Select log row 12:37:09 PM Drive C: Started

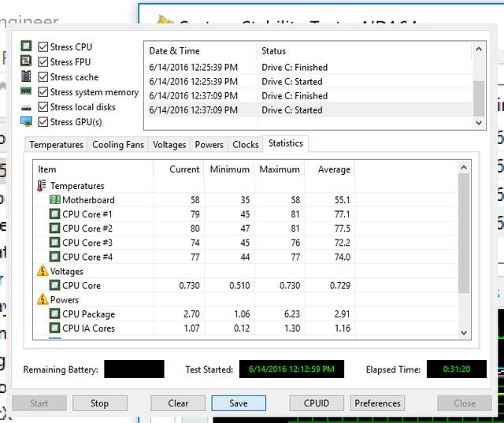pos(309,110)
